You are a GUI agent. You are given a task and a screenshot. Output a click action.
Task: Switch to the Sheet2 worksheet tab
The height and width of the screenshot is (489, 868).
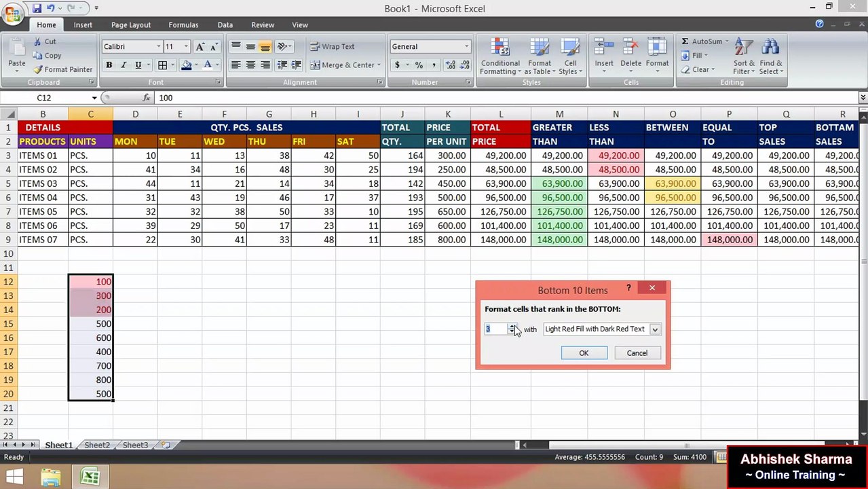97,446
